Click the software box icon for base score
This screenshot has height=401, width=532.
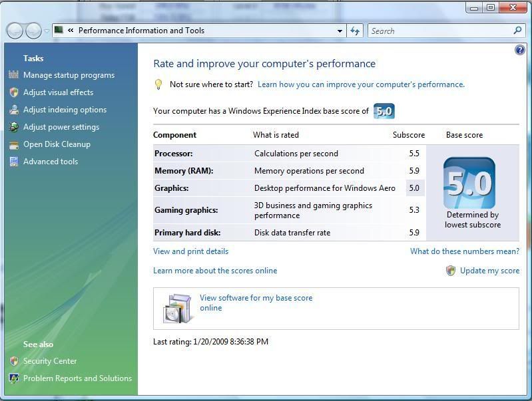(x=178, y=308)
